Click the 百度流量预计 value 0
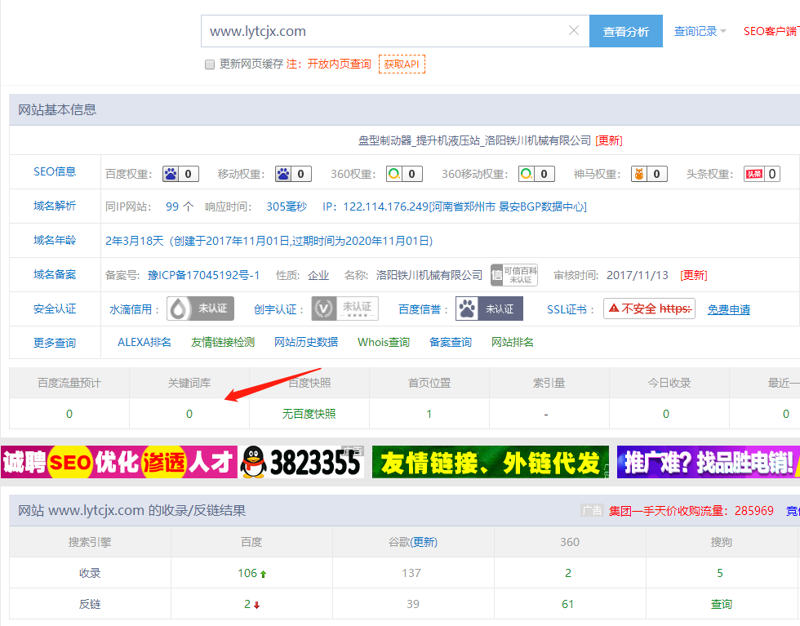 (69, 414)
